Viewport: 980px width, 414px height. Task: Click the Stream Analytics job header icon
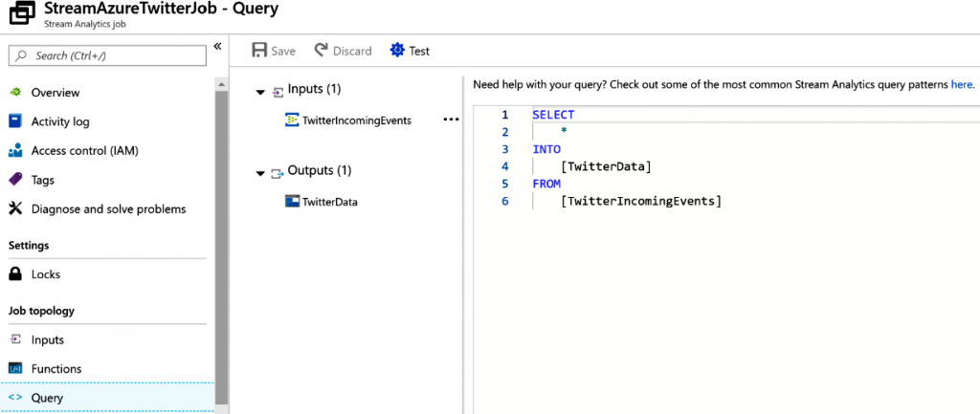[x=18, y=15]
